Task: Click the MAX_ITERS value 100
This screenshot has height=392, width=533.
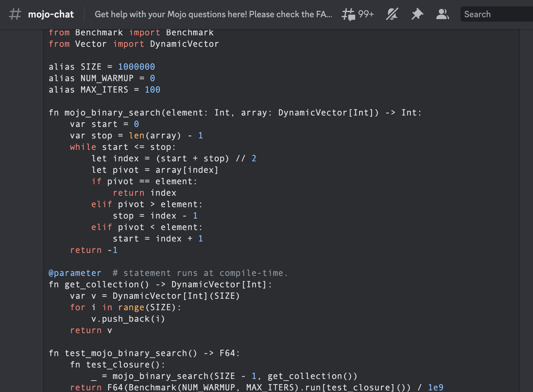Action: tap(152, 90)
